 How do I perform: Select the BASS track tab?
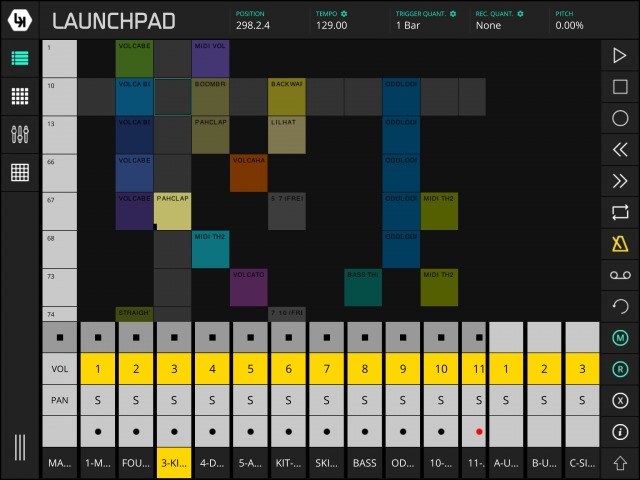tap(363, 463)
